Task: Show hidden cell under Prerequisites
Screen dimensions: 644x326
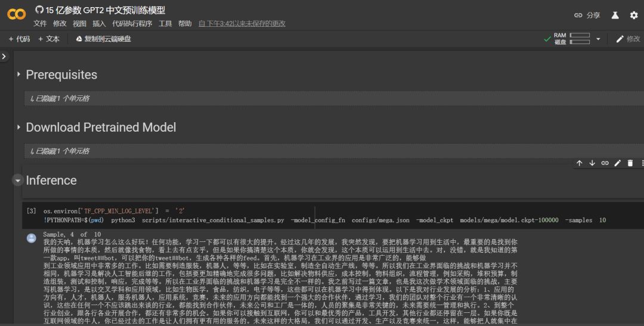Action: 333,98
